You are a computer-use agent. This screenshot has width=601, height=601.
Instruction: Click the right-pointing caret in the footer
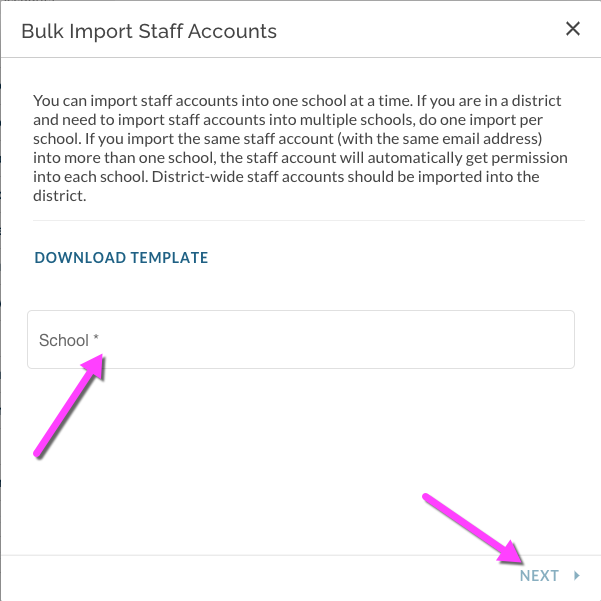577,575
